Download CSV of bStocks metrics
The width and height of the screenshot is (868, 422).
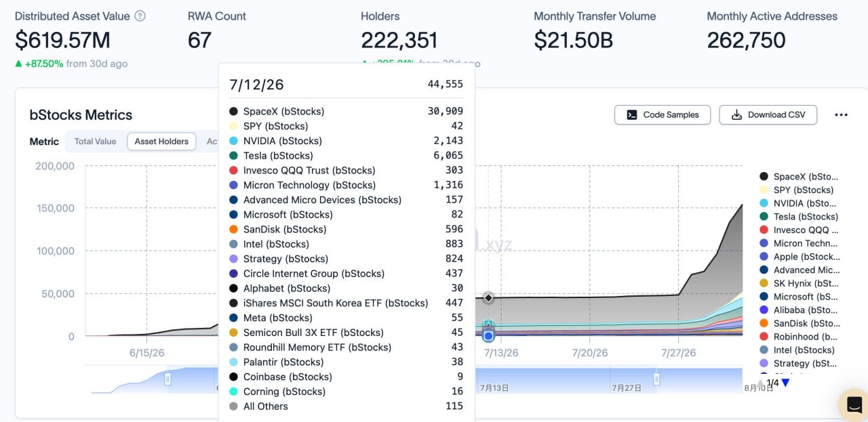pyautogui.click(x=768, y=114)
